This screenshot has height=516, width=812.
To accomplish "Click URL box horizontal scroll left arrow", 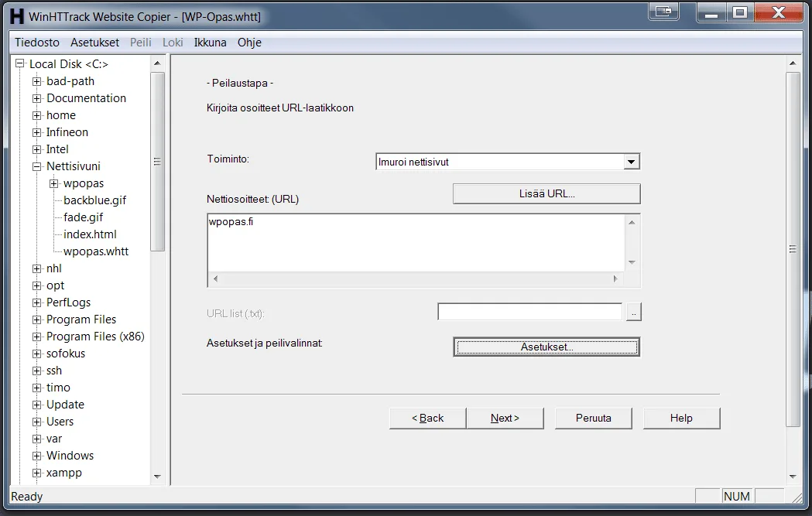I will [x=215, y=279].
